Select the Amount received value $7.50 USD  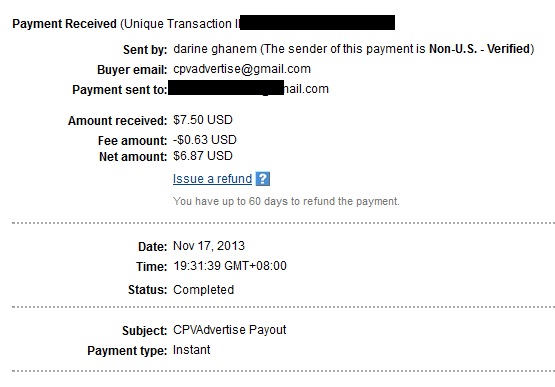[203, 120]
